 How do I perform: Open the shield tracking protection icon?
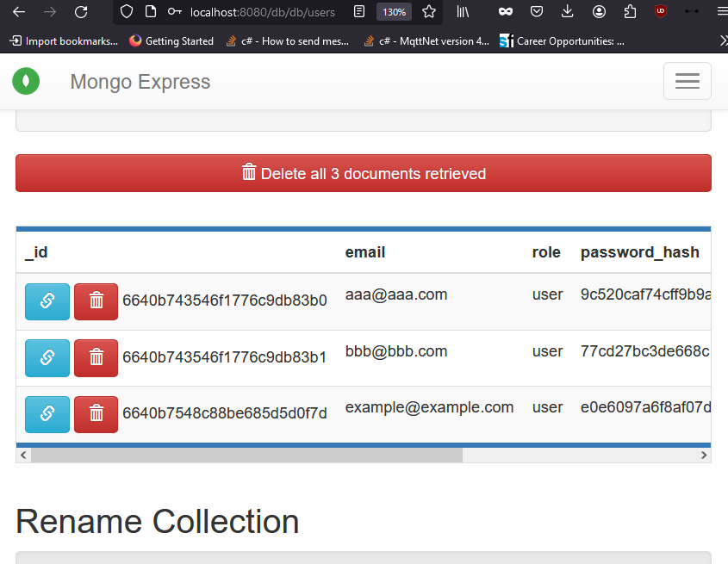(127, 11)
